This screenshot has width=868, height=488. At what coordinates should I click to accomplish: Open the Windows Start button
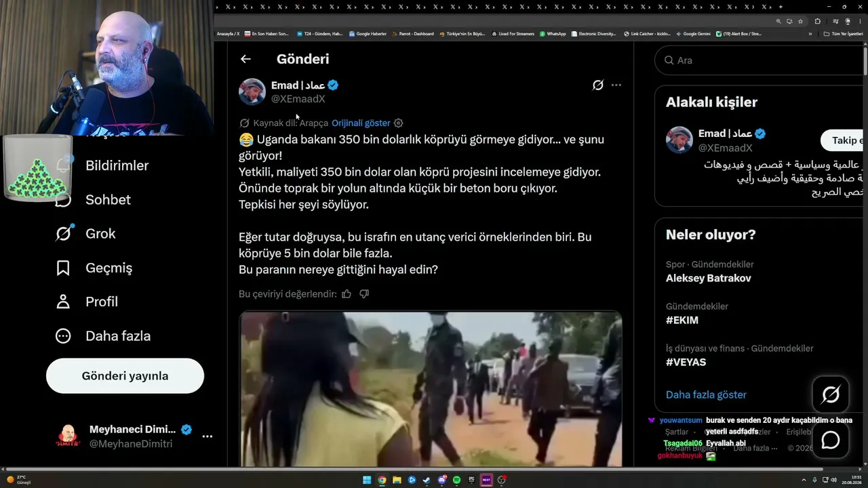[367, 480]
